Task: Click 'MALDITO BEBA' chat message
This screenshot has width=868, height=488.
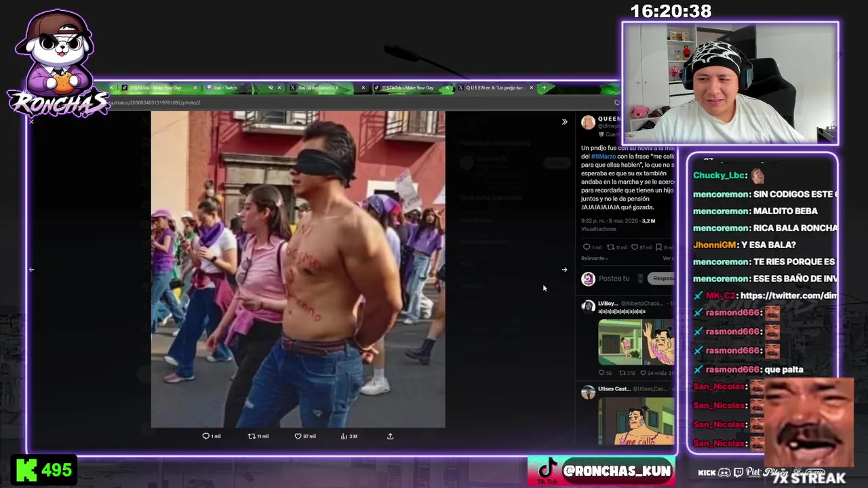Action: point(785,211)
